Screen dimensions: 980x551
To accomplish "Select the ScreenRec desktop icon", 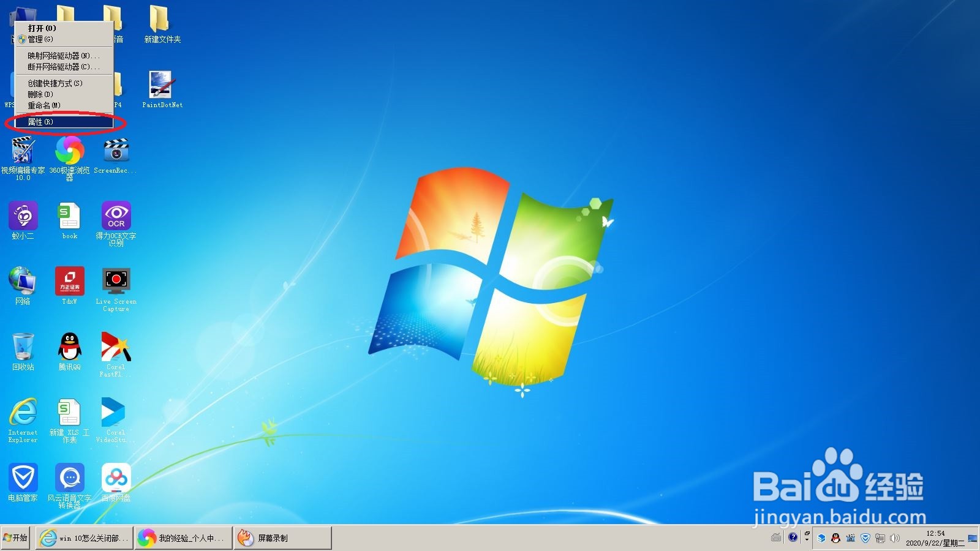I will click(116, 156).
